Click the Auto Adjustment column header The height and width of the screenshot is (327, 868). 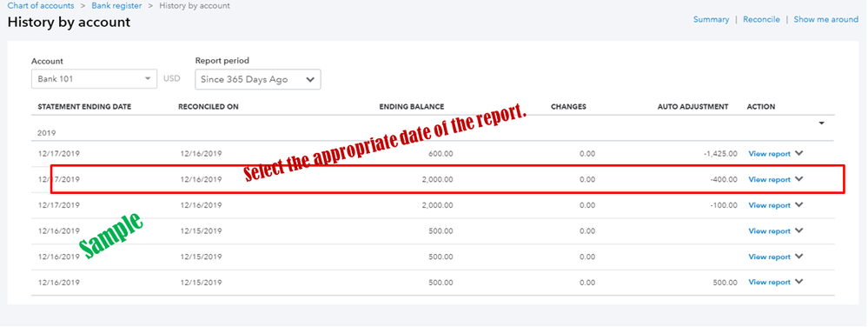(693, 107)
